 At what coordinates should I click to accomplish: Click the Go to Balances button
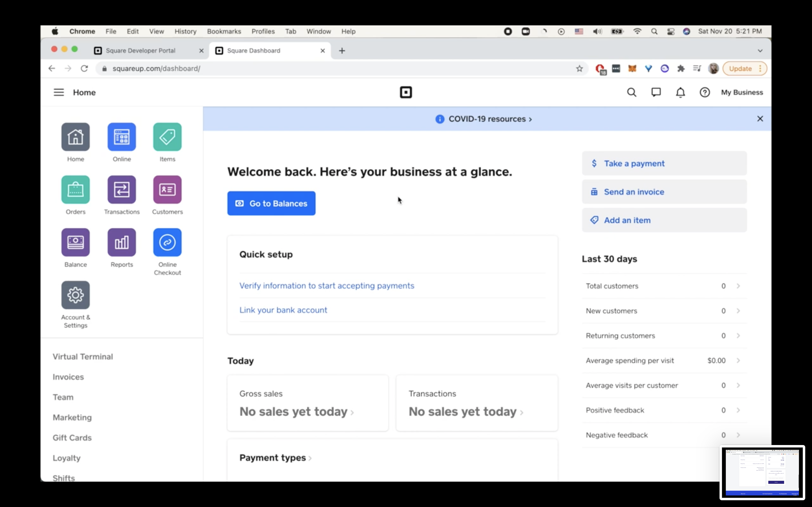click(x=271, y=203)
